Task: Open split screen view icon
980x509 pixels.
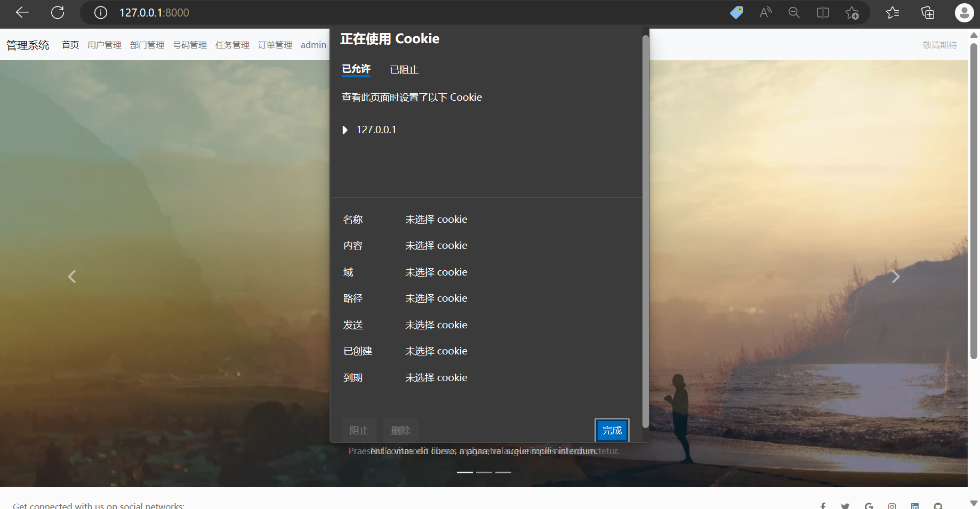Action: click(x=823, y=12)
